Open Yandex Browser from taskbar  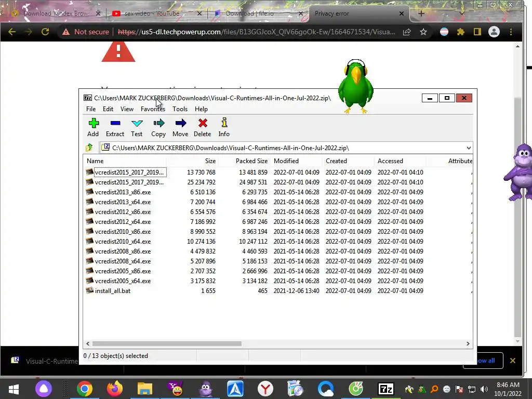265,389
